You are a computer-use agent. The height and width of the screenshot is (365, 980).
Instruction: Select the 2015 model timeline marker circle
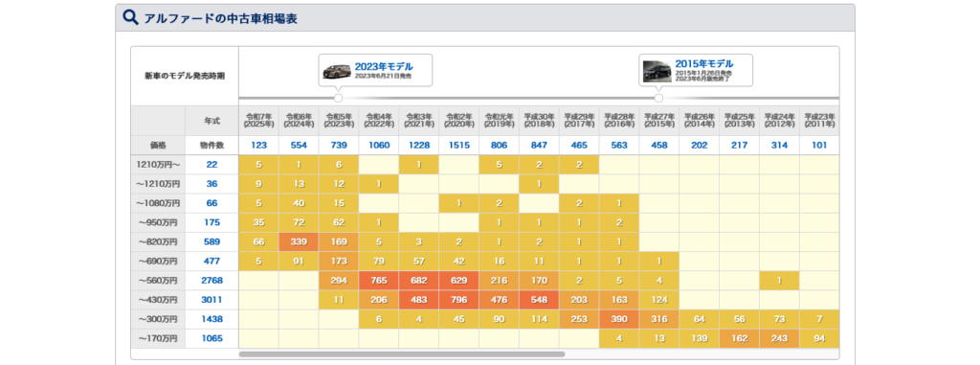[x=658, y=99]
